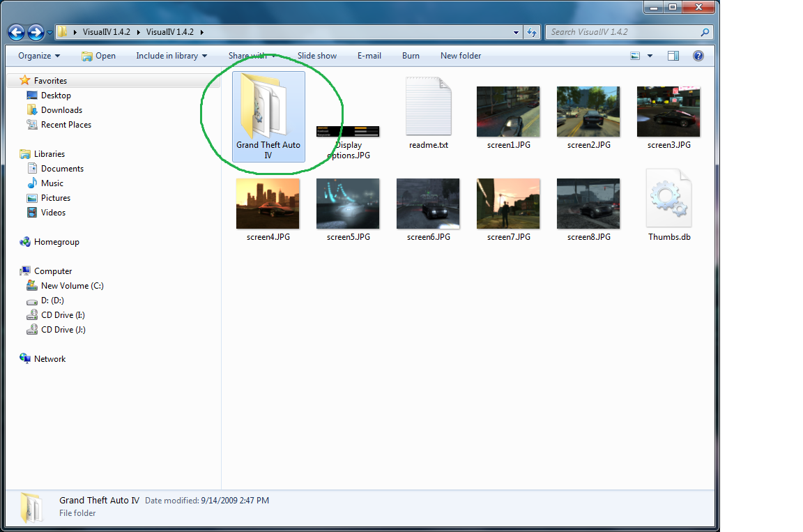The width and height of the screenshot is (803, 532).
Task: Click the Search VisualIV 1.4.2 field
Action: (x=629, y=32)
